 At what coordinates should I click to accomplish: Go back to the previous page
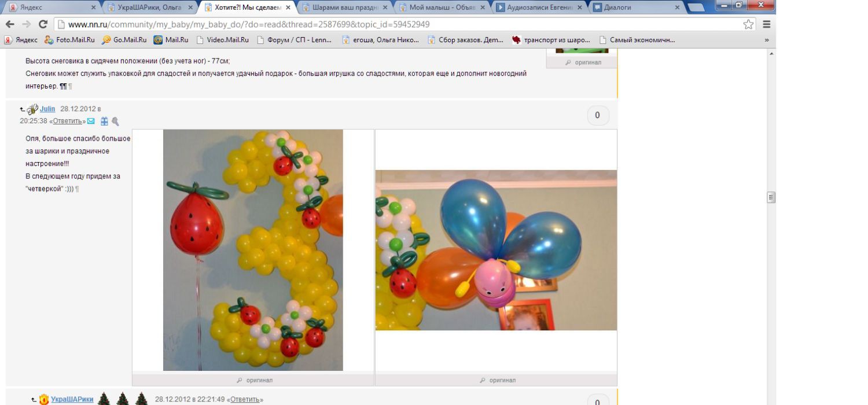pyautogui.click(x=10, y=24)
